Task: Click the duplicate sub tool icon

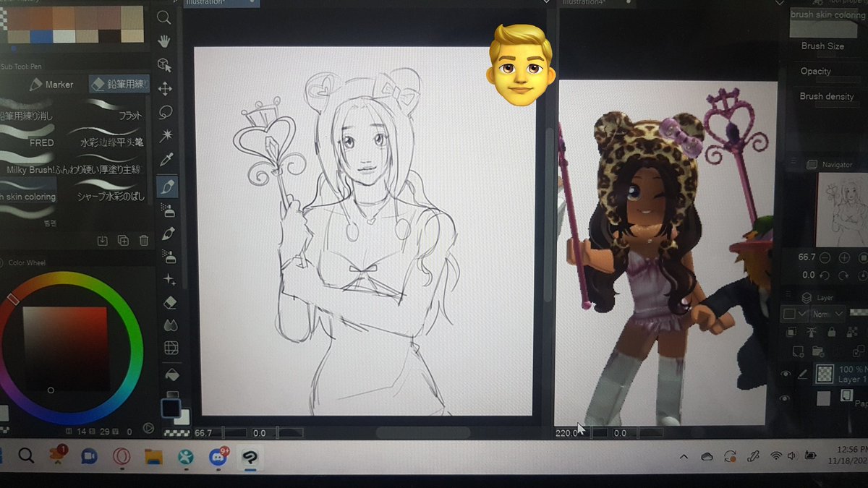Action: tap(123, 240)
